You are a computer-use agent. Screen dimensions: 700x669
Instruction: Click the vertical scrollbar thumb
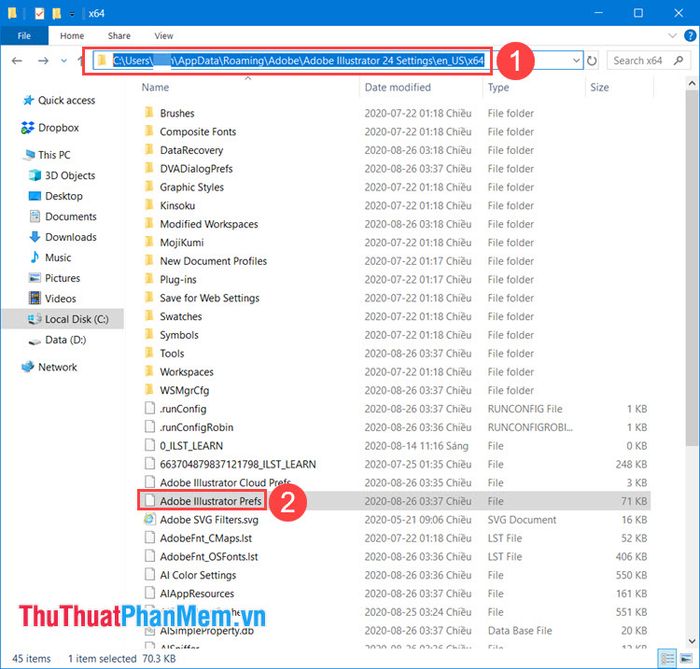pos(692,267)
